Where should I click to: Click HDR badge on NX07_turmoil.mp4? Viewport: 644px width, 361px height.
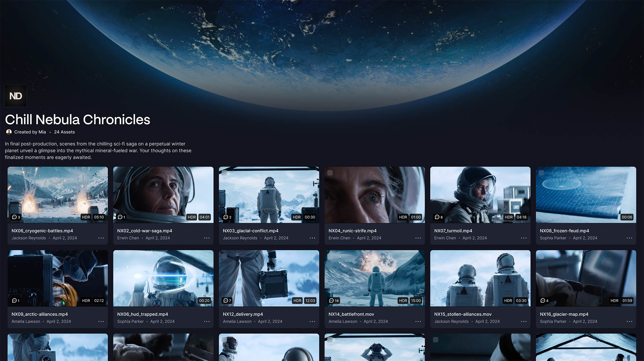click(x=509, y=217)
